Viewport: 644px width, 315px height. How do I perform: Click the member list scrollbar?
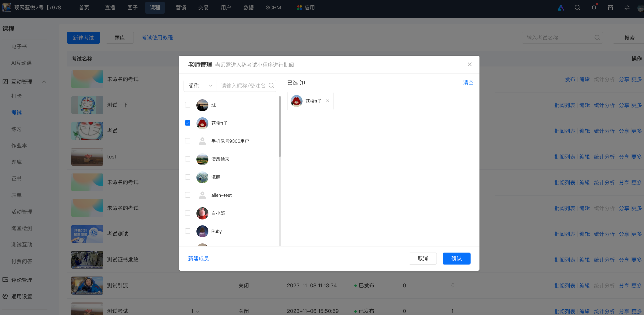[280, 127]
